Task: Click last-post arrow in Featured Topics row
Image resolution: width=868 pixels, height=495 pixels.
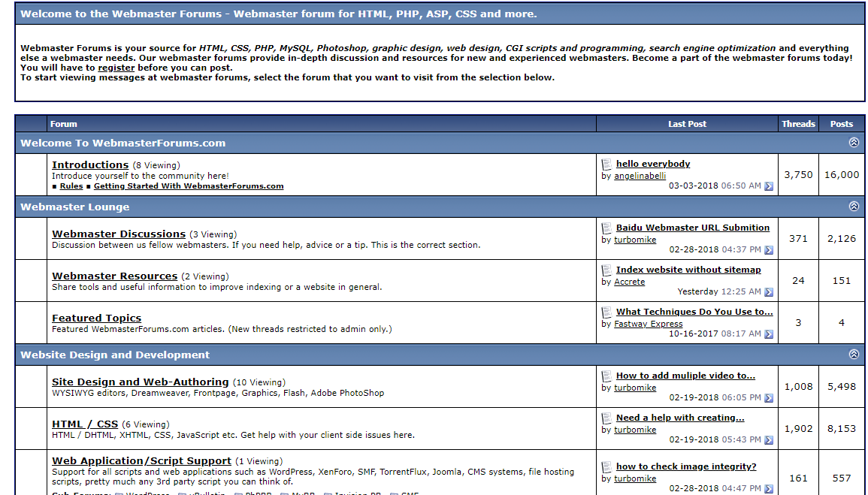Action: 769,334
